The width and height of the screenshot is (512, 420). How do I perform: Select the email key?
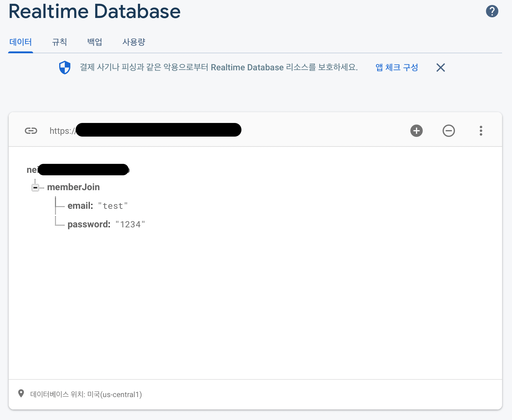pyautogui.click(x=80, y=206)
